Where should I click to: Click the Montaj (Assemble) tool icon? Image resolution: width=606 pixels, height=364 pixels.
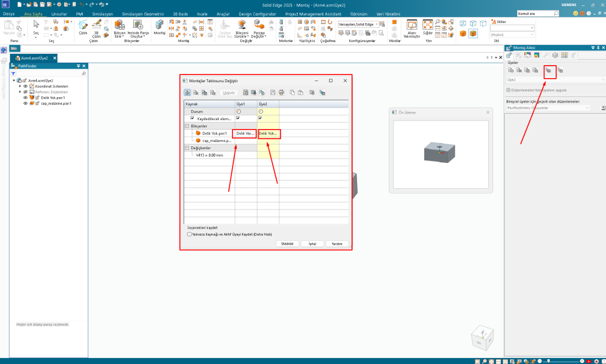[x=160, y=26]
